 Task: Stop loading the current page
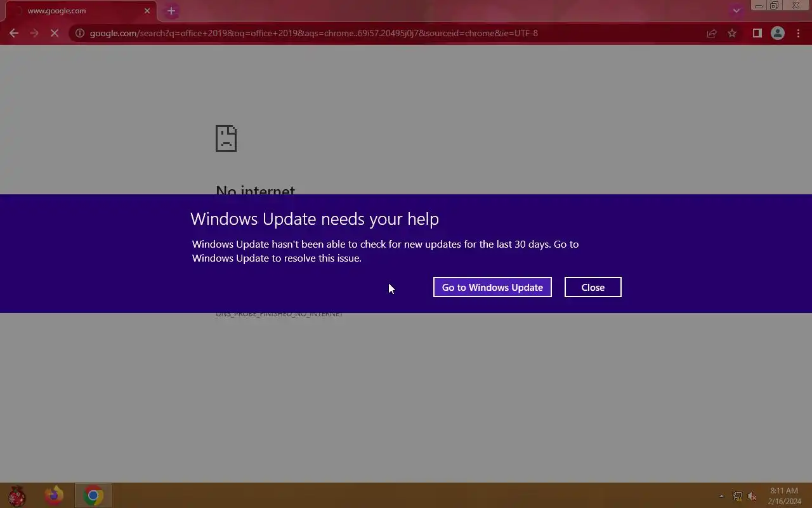55,33
